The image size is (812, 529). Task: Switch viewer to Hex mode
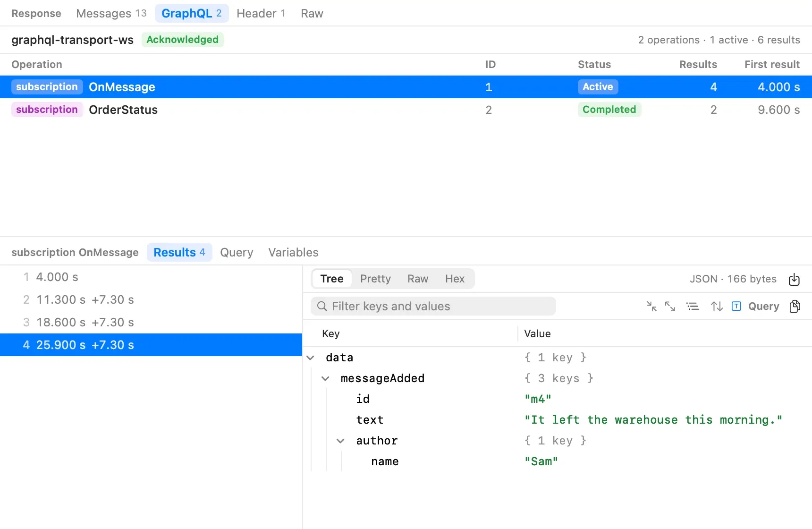pyautogui.click(x=455, y=279)
